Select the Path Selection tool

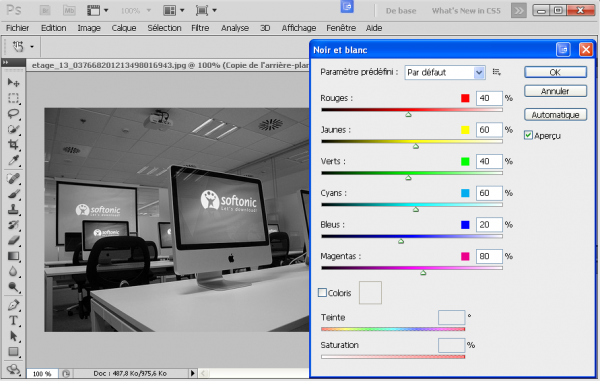click(13, 336)
